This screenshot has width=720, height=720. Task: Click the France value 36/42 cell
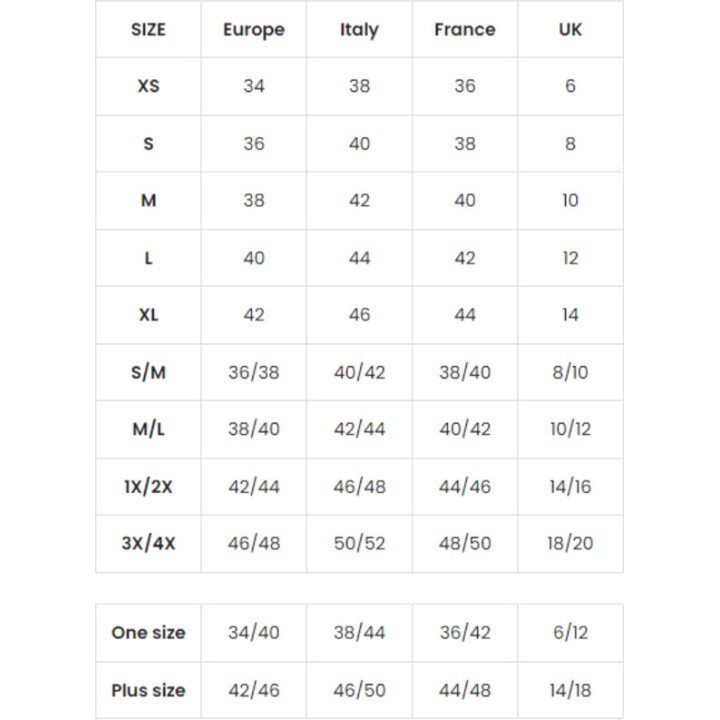465,633
